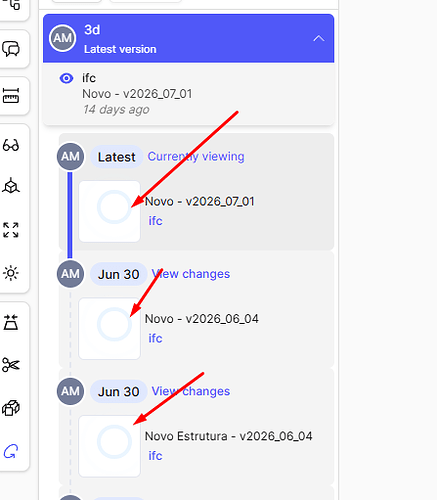Click View changes for Novo v2026_06_04
This screenshot has width=437, height=500.
(191, 274)
